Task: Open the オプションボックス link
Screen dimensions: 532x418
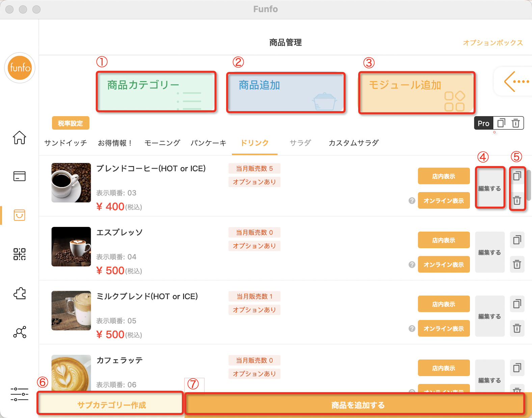Action: click(493, 43)
